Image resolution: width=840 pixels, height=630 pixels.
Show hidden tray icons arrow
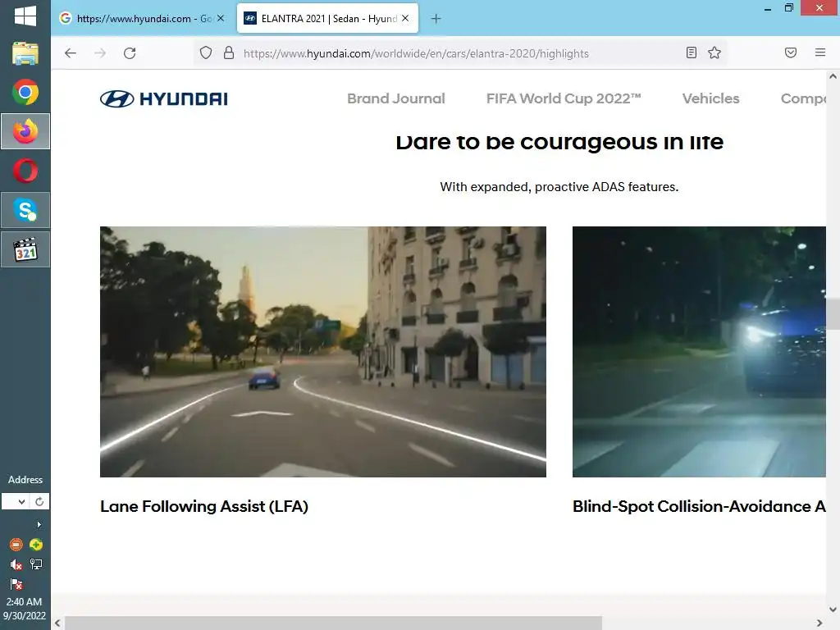(39, 524)
